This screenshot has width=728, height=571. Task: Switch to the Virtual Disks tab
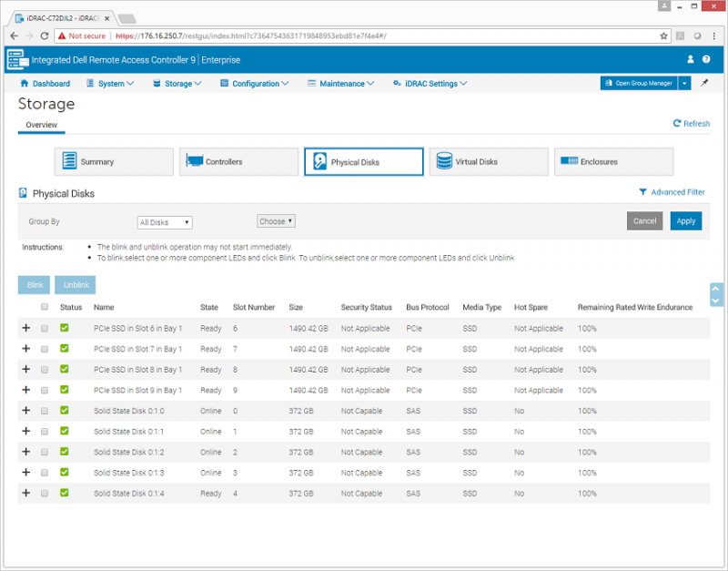point(488,162)
